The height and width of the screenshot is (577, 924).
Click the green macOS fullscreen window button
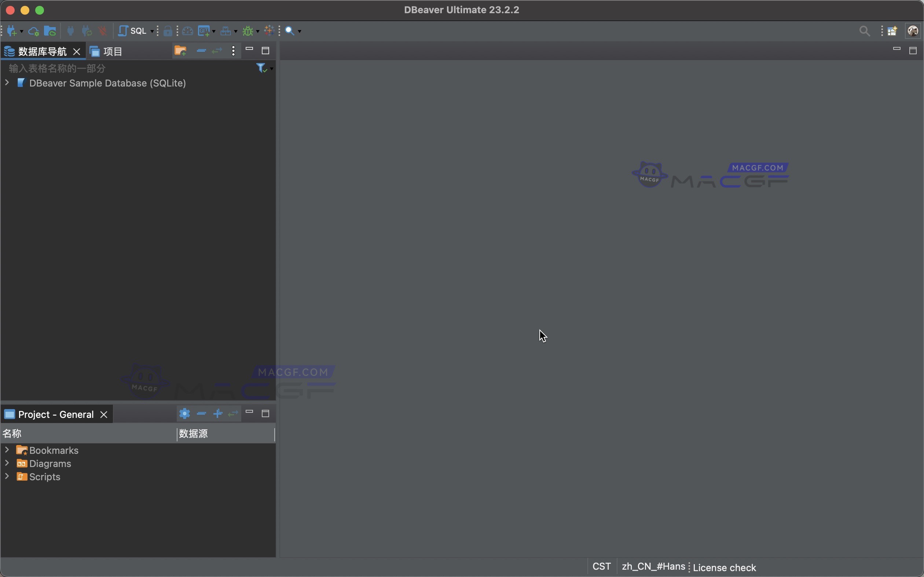(x=40, y=10)
